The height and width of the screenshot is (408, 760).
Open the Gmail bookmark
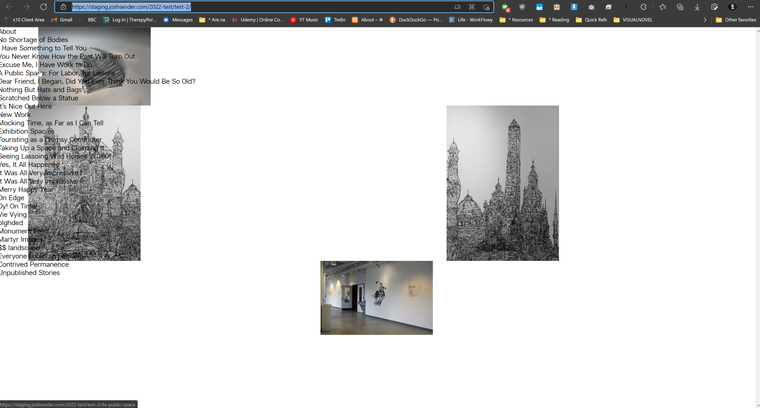[x=61, y=19]
